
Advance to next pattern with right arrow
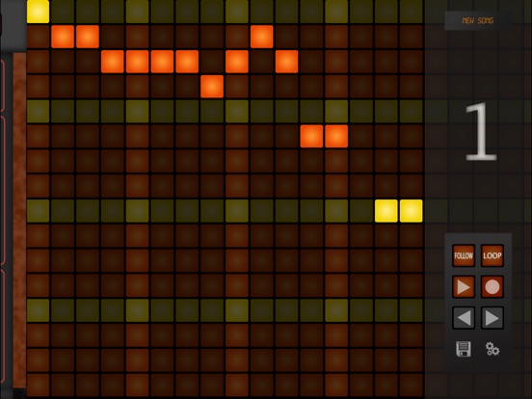[x=492, y=318]
